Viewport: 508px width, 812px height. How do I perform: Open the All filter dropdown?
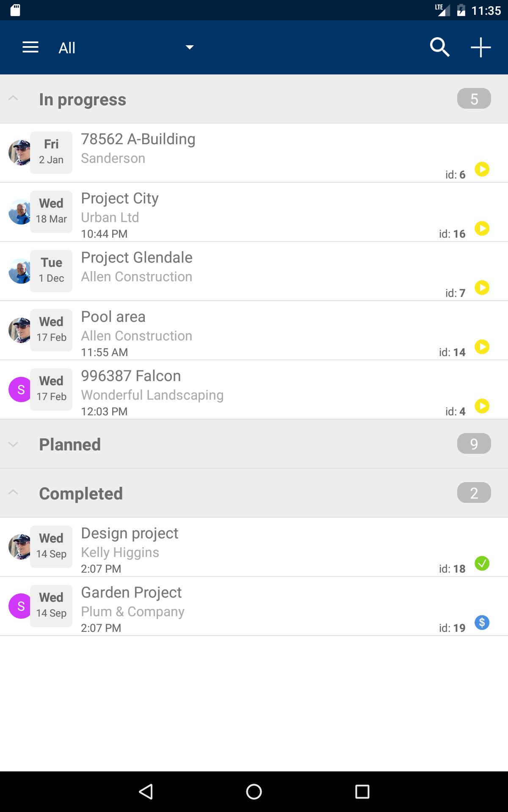coord(126,47)
